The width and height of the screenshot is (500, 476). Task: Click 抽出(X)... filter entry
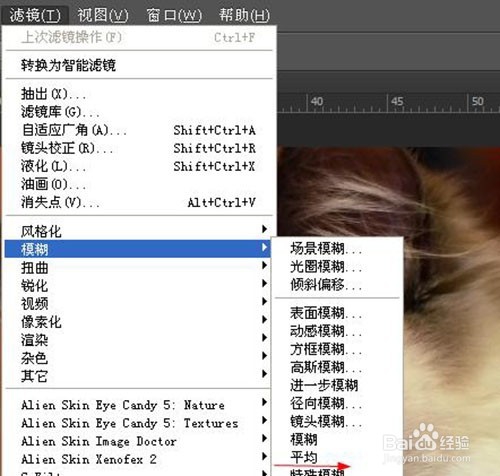pos(139,94)
